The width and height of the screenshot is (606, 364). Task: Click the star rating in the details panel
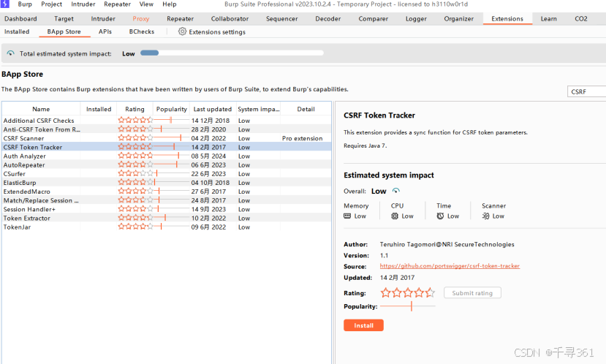(408, 293)
